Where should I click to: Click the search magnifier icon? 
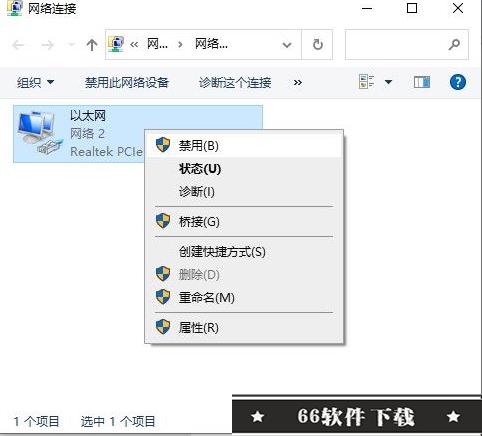tap(454, 44)
